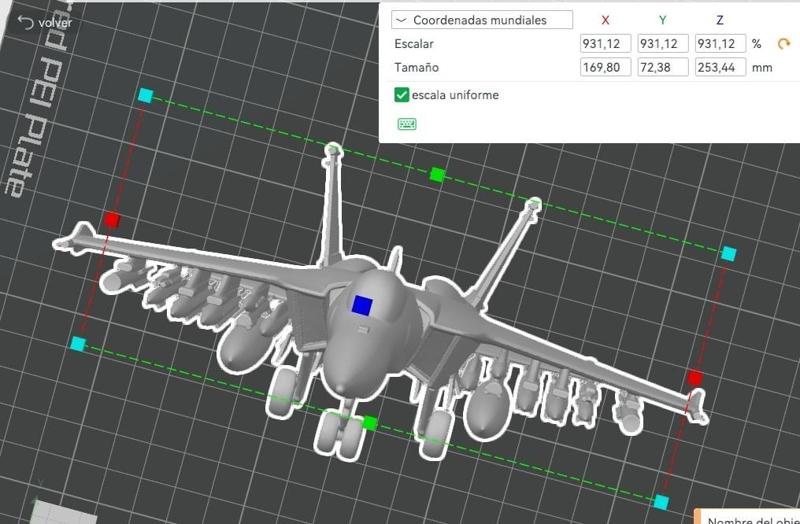
Task: Click the Escalar row label
Action: [x=414, y=44]
